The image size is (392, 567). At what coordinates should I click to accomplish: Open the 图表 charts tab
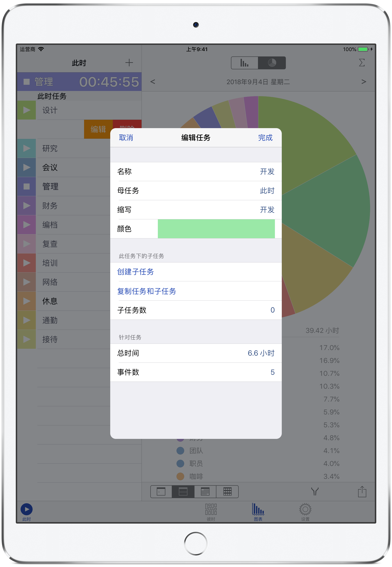point(258,511)
